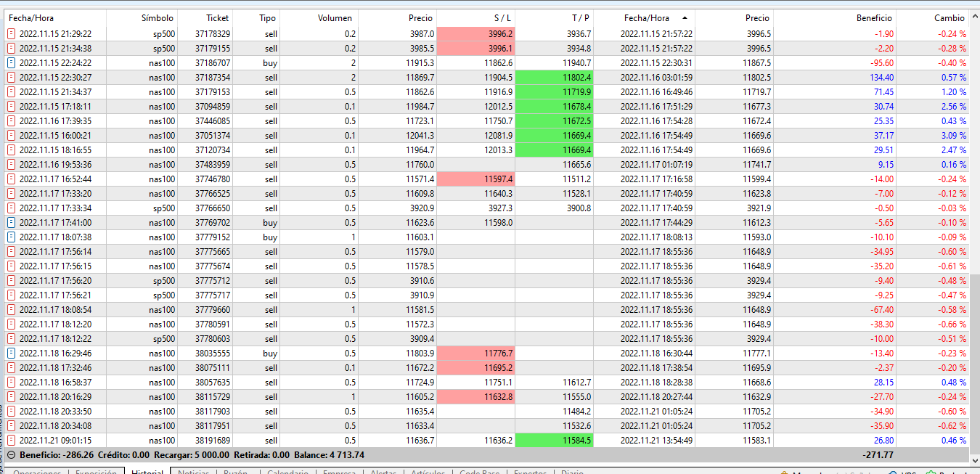The height and width of the screenshot is (474, 980).
Task: Click the buy order icon for ticket 37186707
Action: [11, 63]
